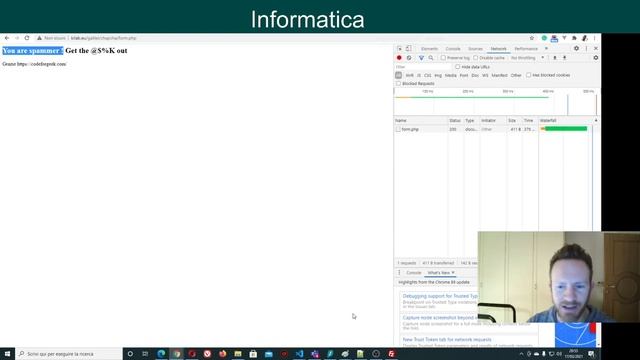Open the drawer Console tab
Image resolution: width=640 pixels, height=360 pixels.
pyautogui.click(x=413, y=273)
